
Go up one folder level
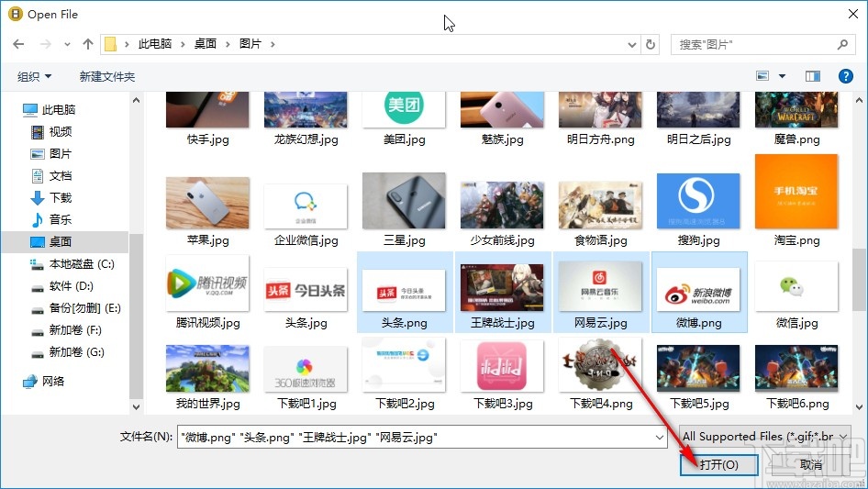[87, 44]
